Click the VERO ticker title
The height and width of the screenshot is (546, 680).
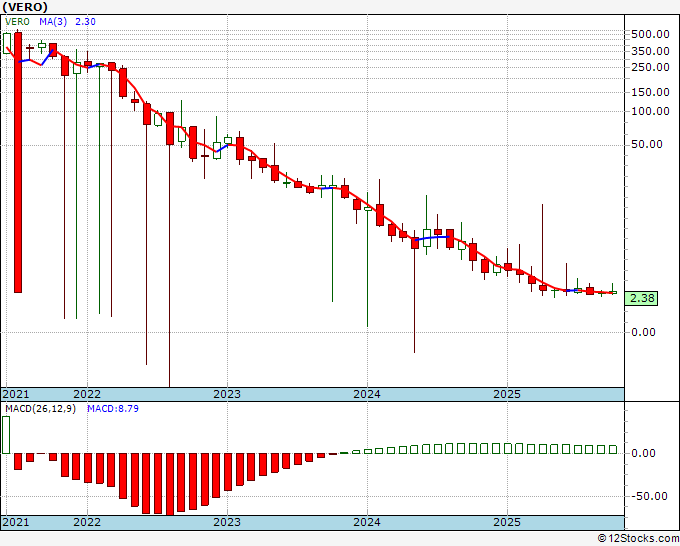click(24, 7)
